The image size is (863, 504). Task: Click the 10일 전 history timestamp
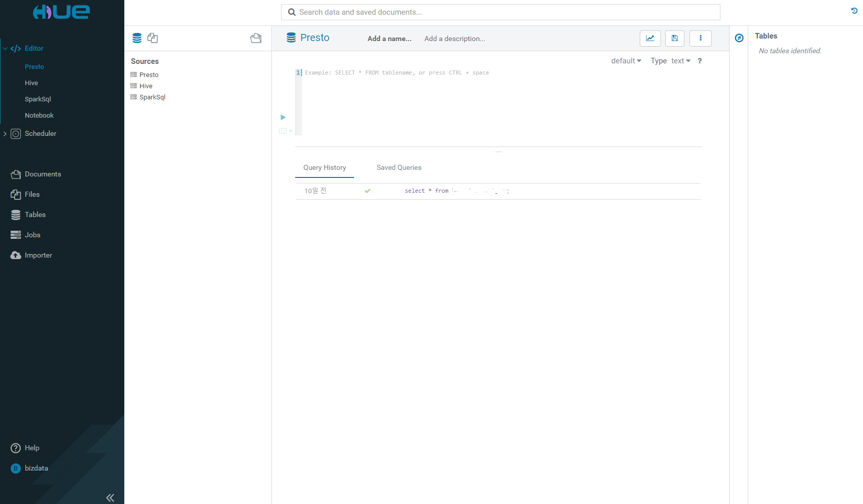[x=316, y=191]
